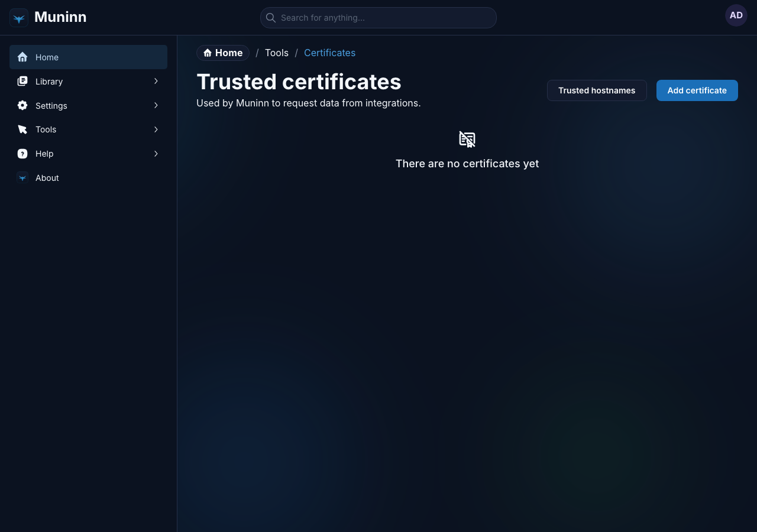Expand the Help chevron
Viewport: 757px width, 532px height.
[x=156, y=154]
